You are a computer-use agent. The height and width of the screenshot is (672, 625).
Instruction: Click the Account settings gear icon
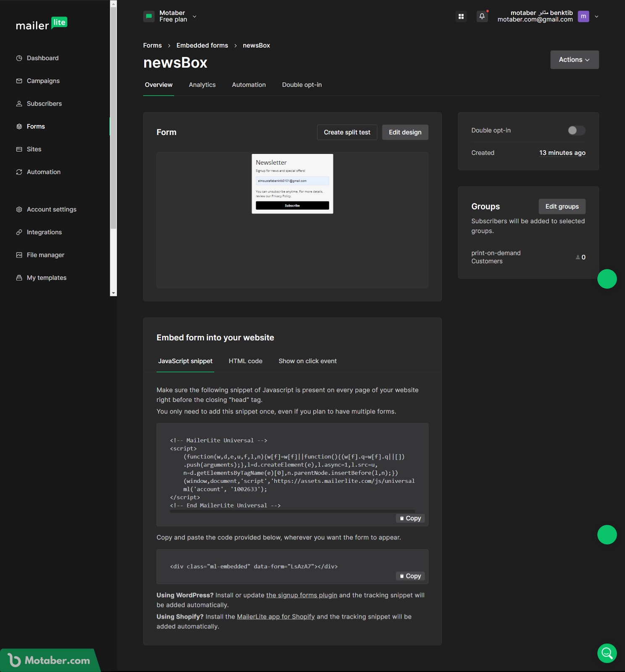(x=19, y=209)
